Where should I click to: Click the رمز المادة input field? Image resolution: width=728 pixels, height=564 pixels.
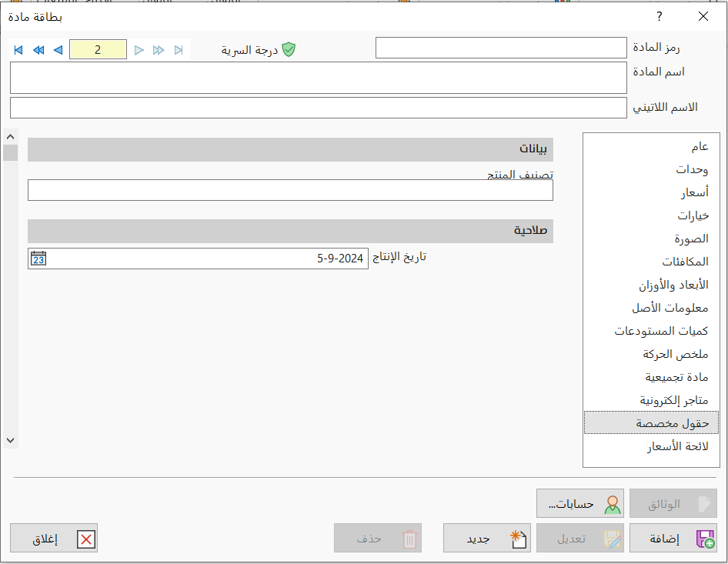[501, 48]
